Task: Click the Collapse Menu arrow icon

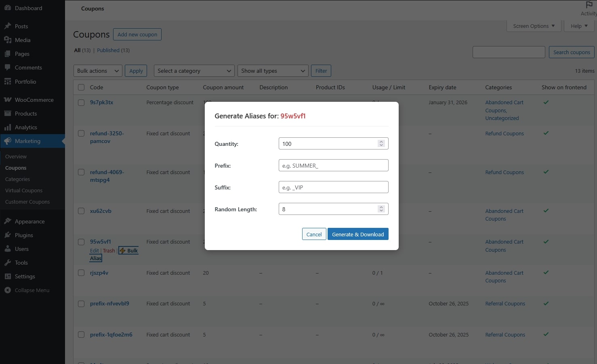Action: [x=8, y=290]
